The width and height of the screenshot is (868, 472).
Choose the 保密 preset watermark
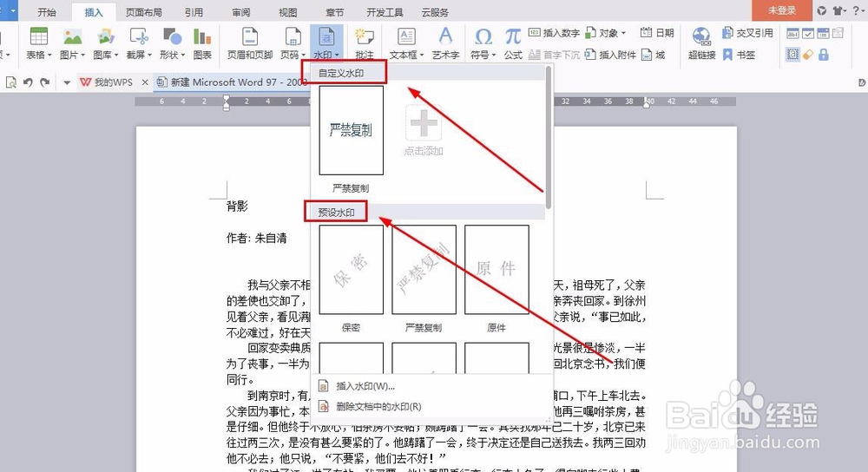point(351,270)
